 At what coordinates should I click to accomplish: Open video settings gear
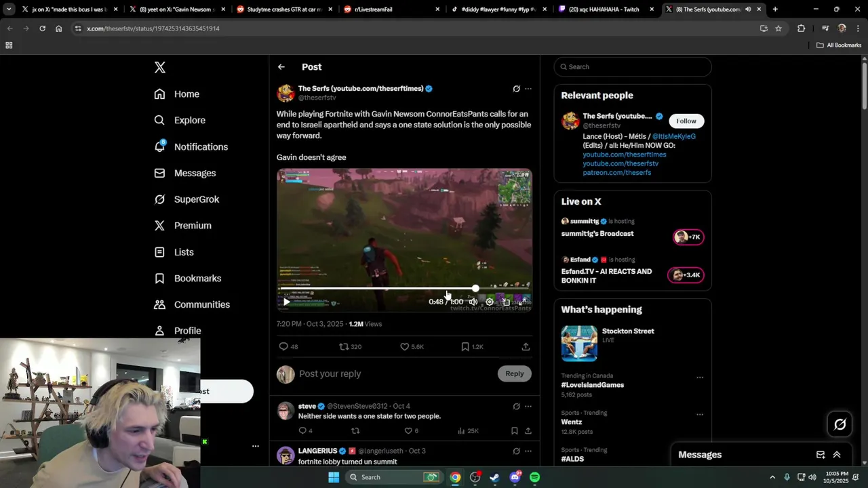click(490, 302)
